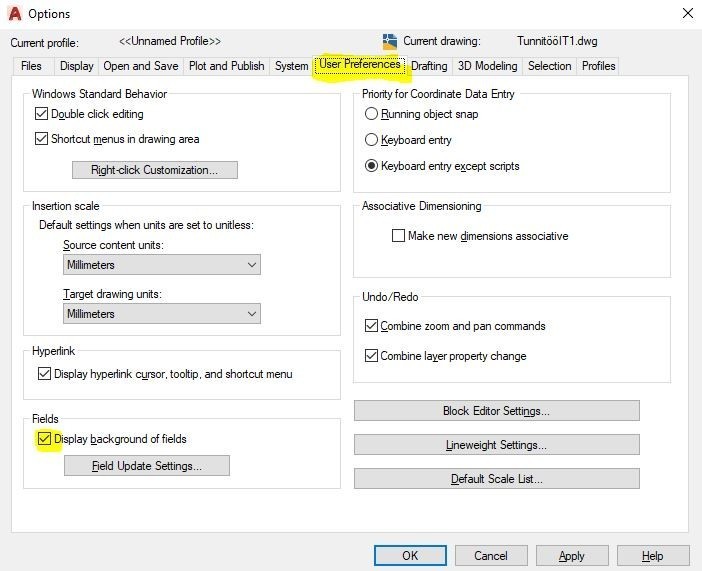Open Lineweight Settings dialog
702x571 pixels.
496,445
